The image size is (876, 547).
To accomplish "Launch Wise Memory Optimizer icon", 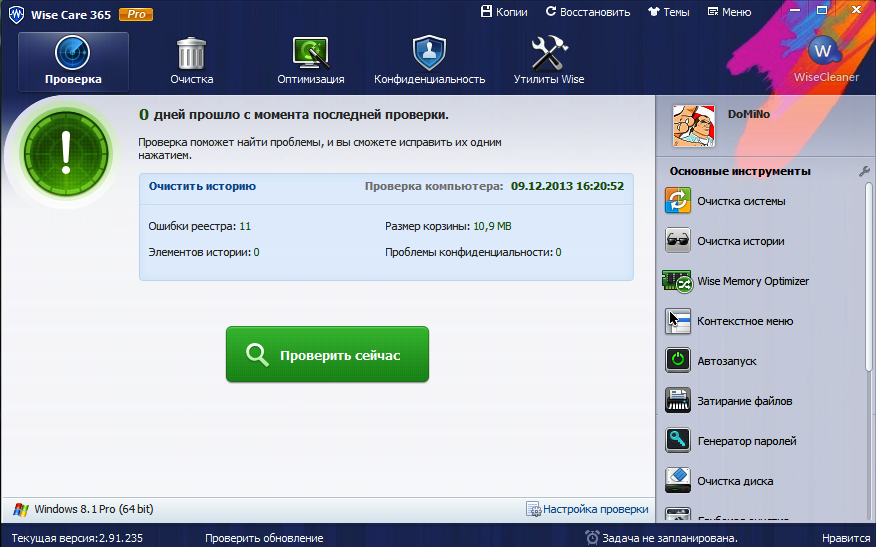I will point(678,281).
